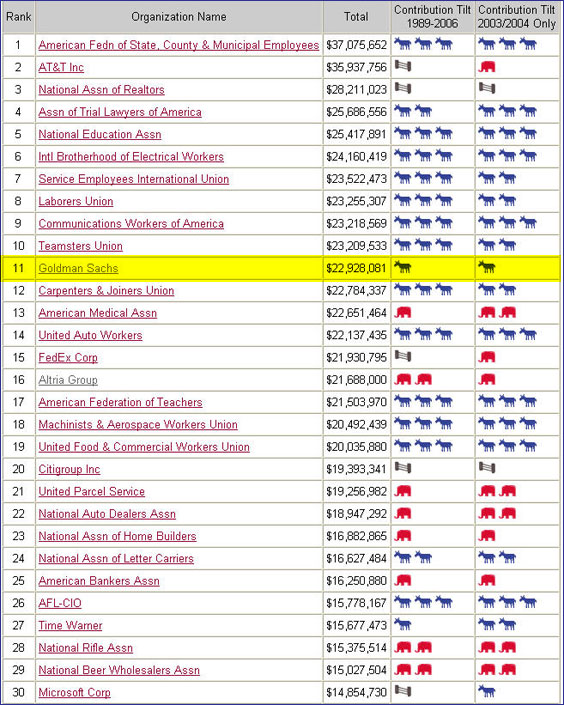Open American Fedn of State, County & Municipal Employees link
The image size is (564, 705).
pyautogui.click(x=179, y=45)
